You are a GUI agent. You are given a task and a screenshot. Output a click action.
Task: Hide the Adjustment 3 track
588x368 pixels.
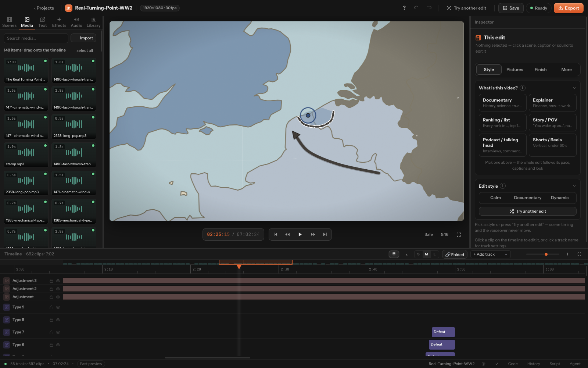click(58, 281)
